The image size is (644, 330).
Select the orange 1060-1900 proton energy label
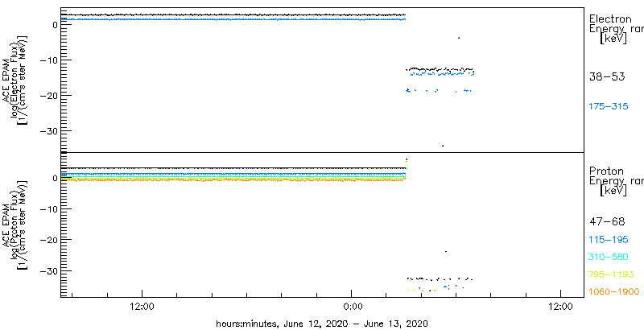[x=614, y=292]
